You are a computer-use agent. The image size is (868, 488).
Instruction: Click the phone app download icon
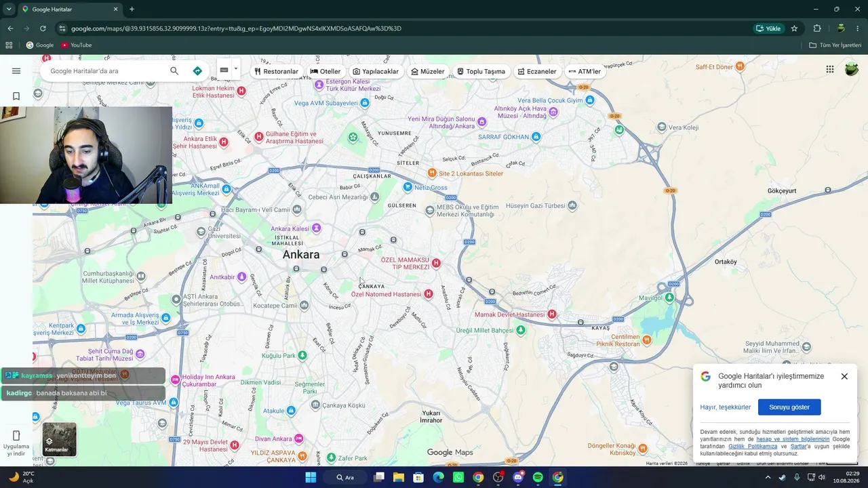click(x=16, y=435)
